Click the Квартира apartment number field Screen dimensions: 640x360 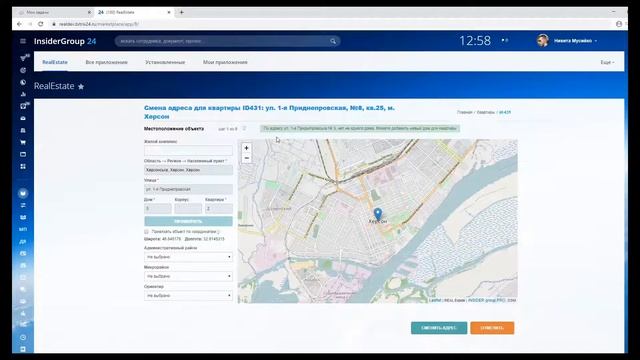pyautogui.click(x=219, y=209)
